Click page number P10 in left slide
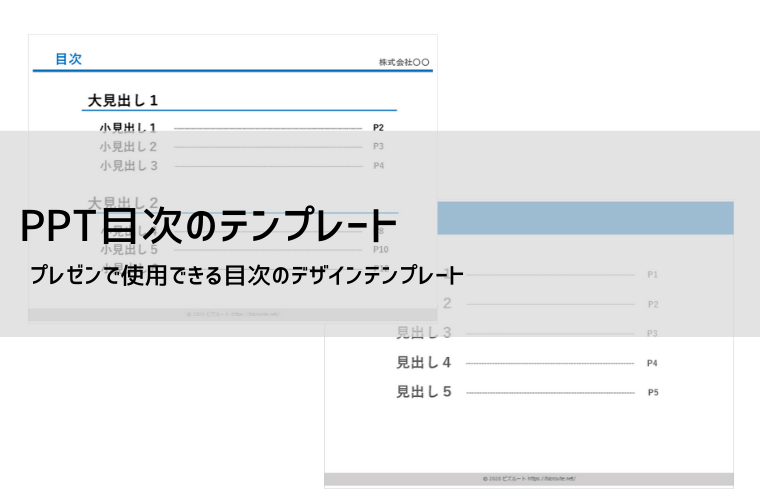The width and height of the screenshot is (760, 500). click(380, 250)
